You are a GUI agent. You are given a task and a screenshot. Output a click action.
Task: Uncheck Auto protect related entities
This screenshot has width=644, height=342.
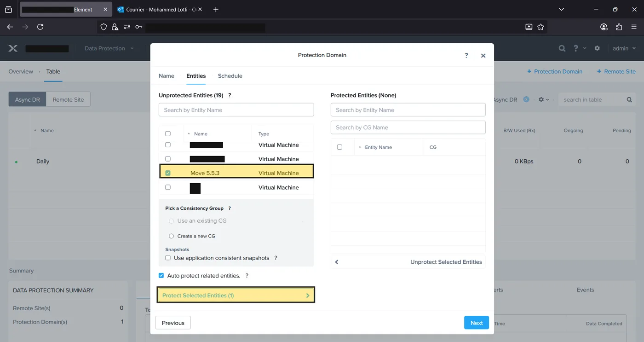(161, 276)
